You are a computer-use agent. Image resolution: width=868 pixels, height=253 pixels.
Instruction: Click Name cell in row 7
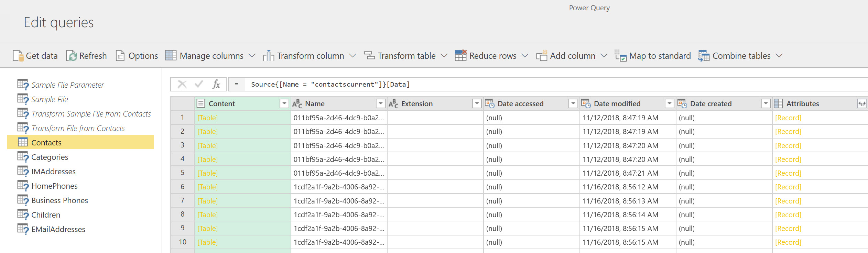click(x=339, y=201)
